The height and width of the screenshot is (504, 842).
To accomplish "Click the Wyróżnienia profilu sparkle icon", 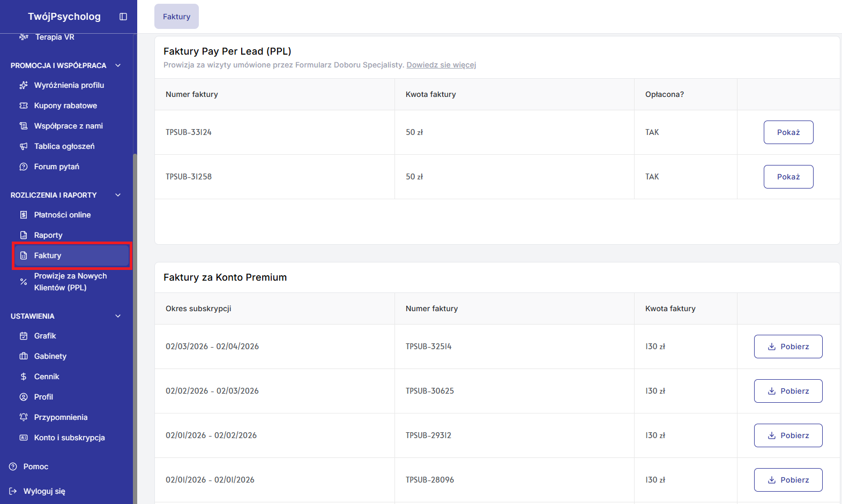I will coord(24,85).
